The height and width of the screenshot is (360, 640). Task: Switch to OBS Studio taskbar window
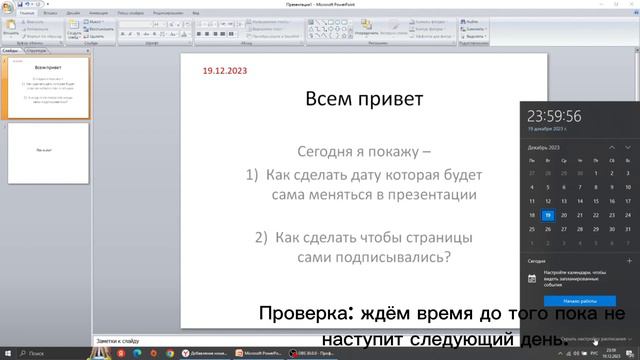311,353
